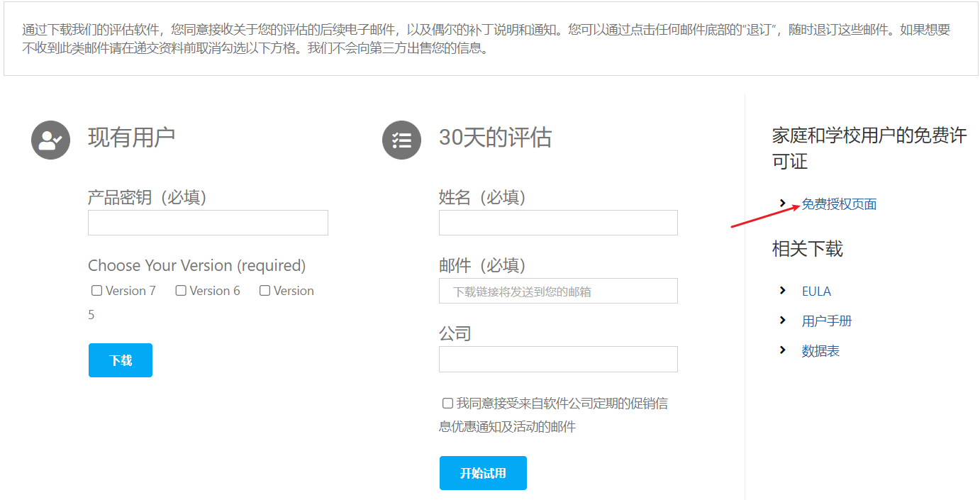Click the arrow icon next to 用户手册

coord(783,321)
